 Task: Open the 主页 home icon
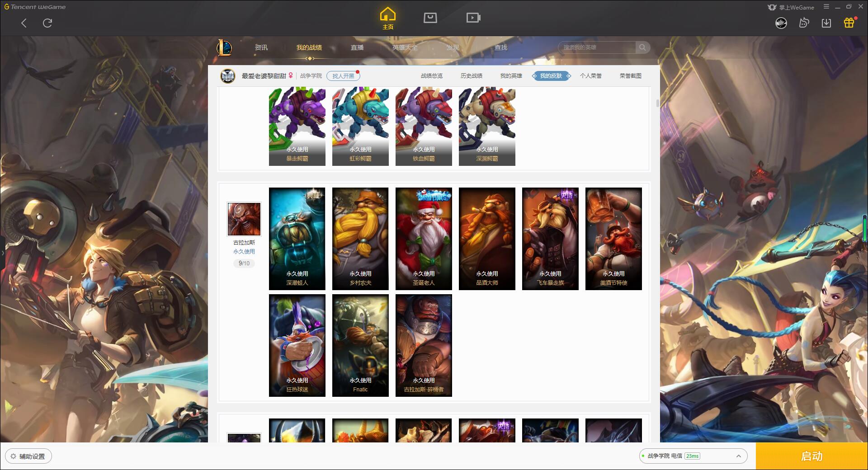coord(387,19)
